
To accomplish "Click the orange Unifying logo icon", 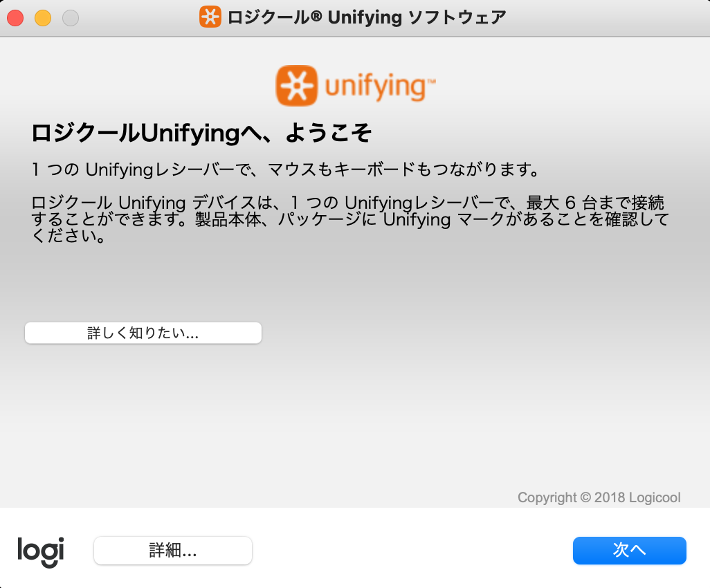I will coord(297,86).
